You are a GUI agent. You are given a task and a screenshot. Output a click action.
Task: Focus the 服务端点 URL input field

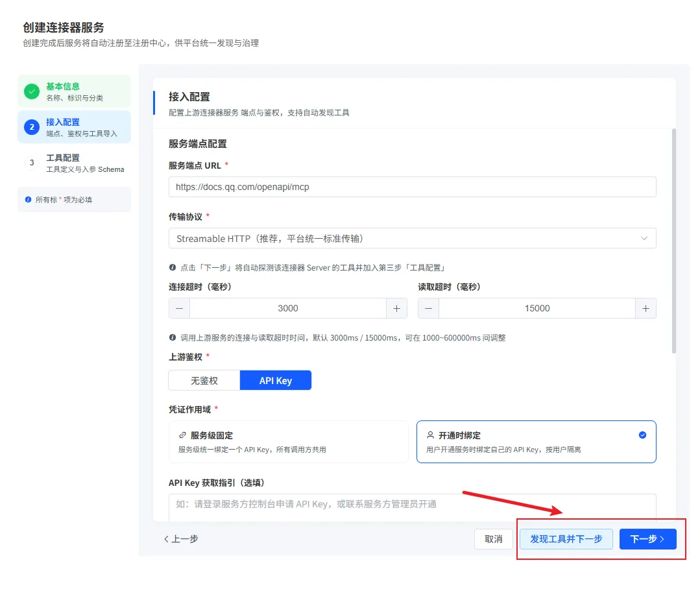[x=413, y=187]
